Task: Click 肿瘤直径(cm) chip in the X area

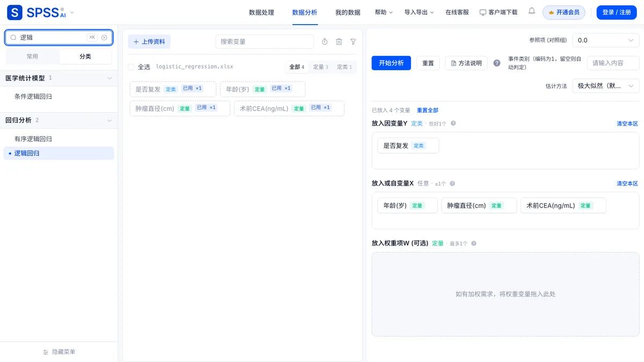Action: tap(479, 205)
